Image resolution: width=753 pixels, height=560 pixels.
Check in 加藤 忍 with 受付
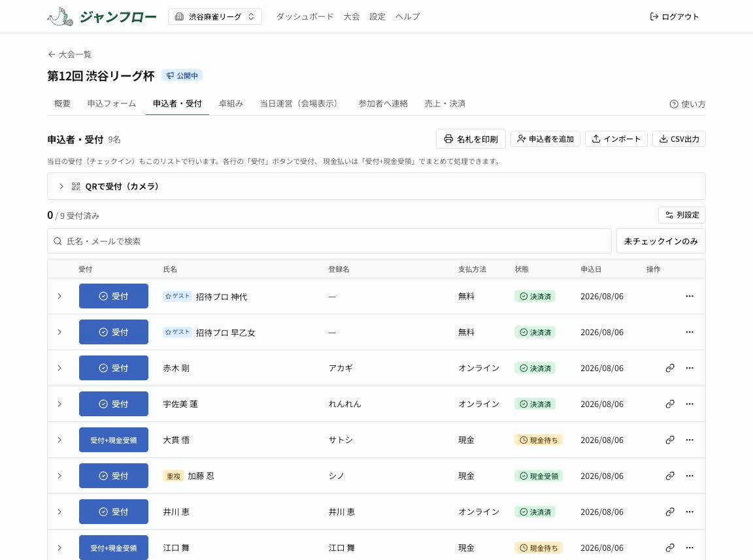tap(113, 476)
